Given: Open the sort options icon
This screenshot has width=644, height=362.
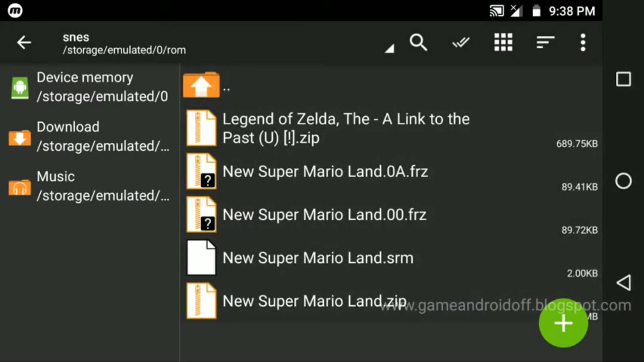Looking at the screenshot, I should click(545, 42).
